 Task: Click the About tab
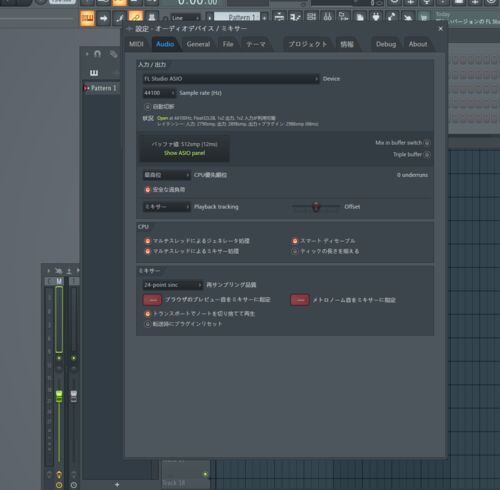coord(418,44)
